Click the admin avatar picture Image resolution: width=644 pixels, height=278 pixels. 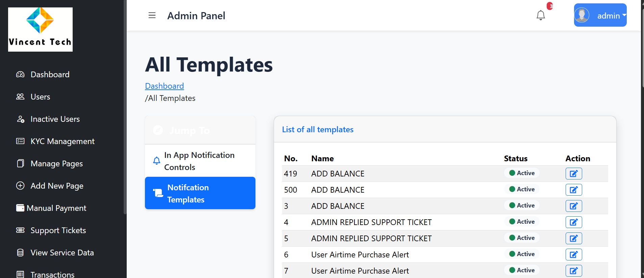click(x=582, y=15)
